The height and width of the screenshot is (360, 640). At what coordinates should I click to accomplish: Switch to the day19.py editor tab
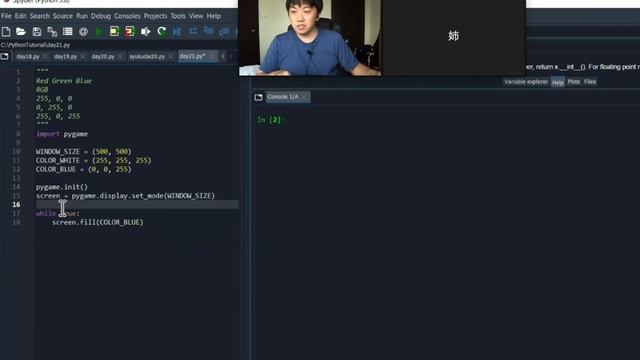[65, 56]
